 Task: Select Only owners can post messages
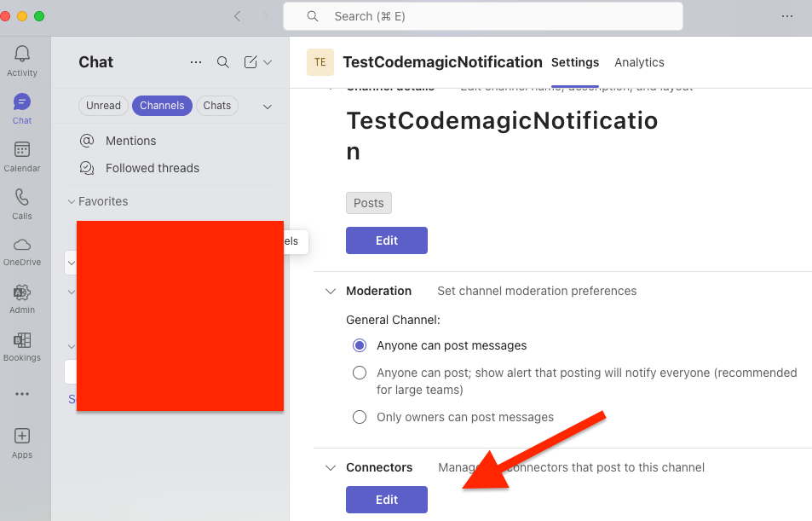360,417
